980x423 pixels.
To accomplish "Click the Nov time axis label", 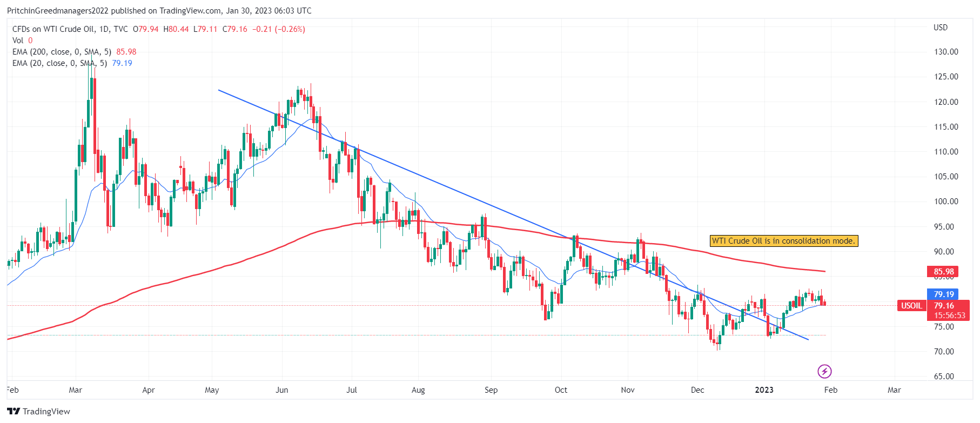I will click(628, 390).
